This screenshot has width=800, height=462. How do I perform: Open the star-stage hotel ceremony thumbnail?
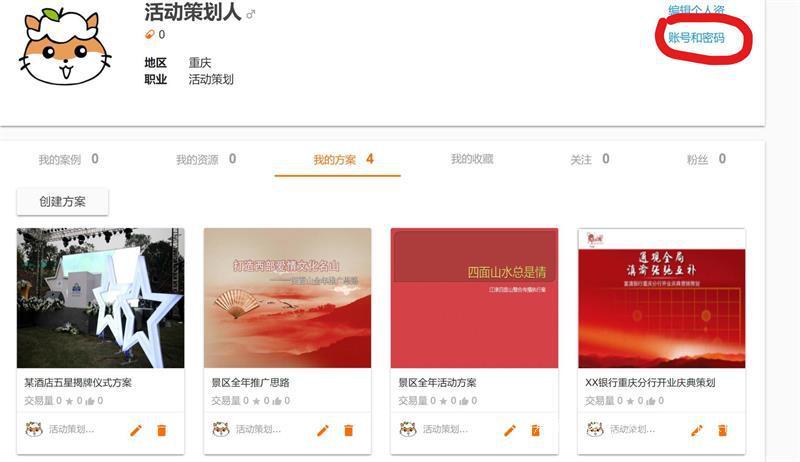point(101,298)
